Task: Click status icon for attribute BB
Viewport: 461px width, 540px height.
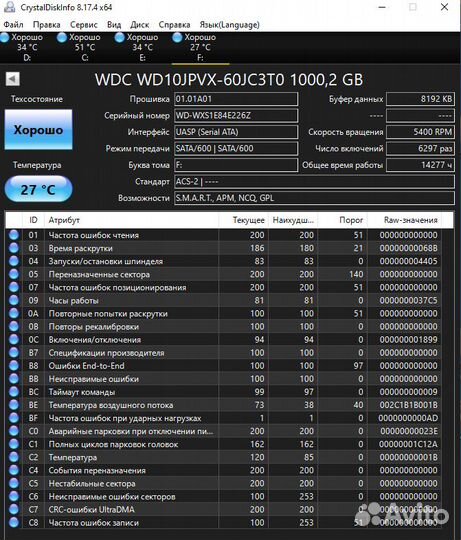Action: pos(14,379)
